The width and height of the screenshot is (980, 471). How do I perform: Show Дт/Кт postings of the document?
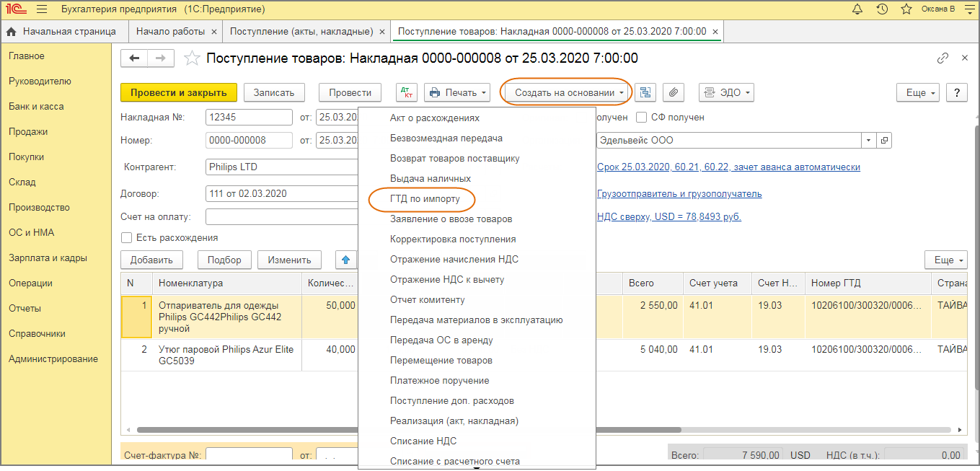point(407,92)
